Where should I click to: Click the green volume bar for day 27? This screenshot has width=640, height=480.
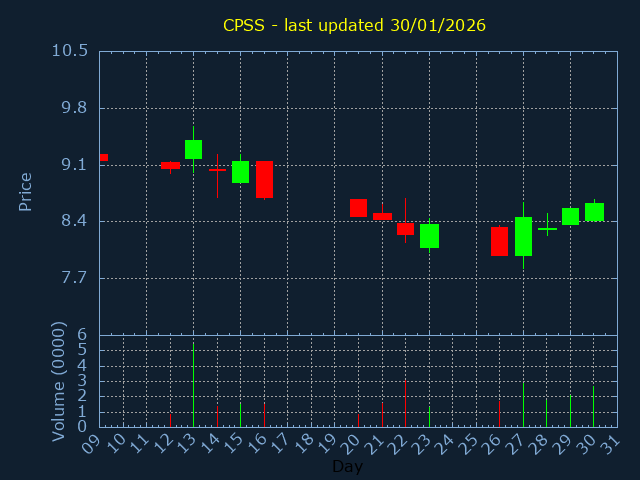tap(523, 404)
